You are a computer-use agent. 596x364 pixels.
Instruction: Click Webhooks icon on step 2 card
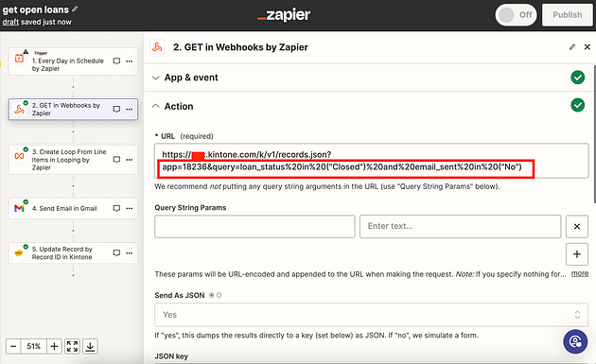point(19,110)
